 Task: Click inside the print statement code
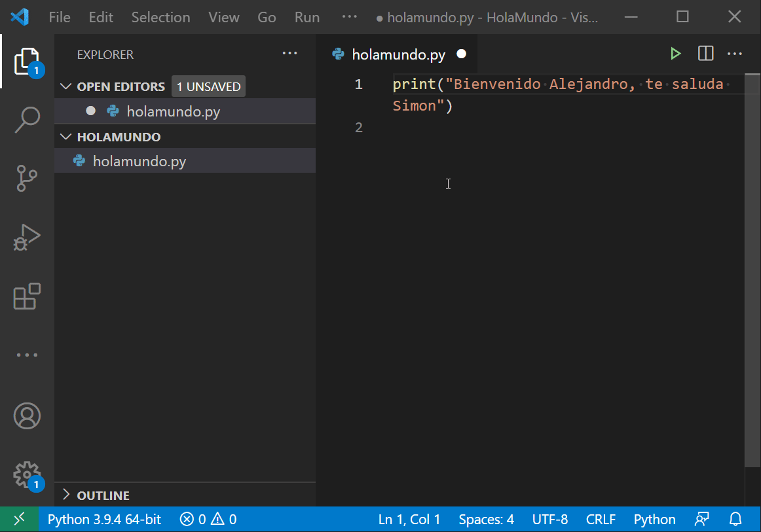coord(558,95)
